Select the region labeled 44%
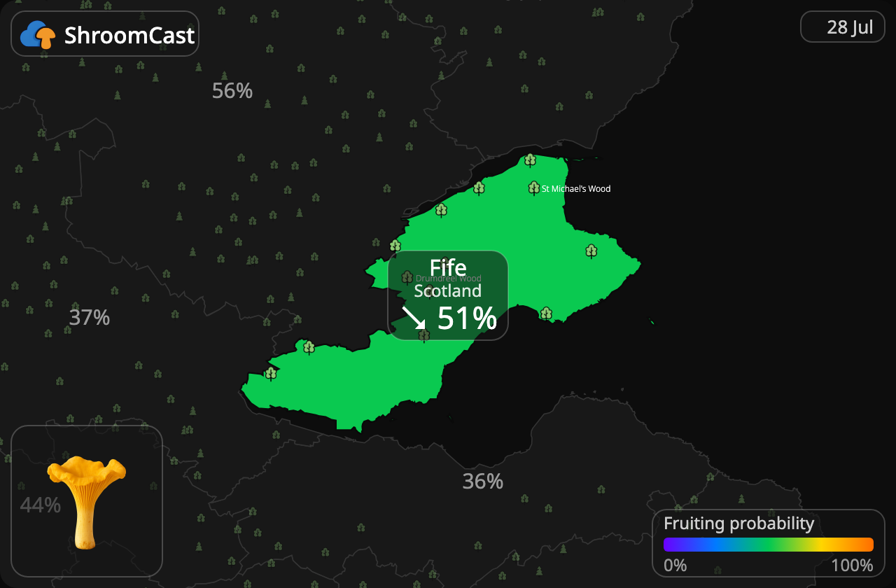Image resolution: width=896 pixels, height=588 pixels. pos(40,505)
